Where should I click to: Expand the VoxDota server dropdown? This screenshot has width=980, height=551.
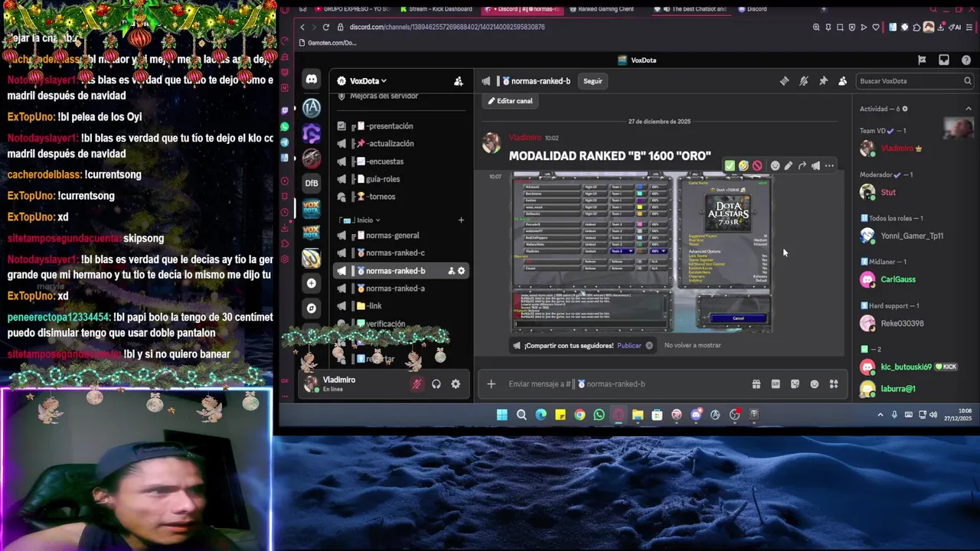pos(367,81)
